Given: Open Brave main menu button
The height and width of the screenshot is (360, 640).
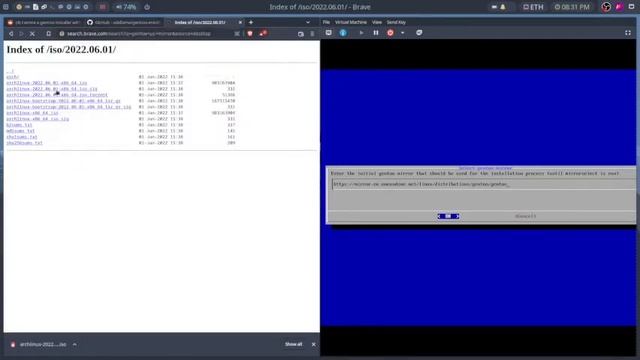Looking at the screenshot, I should tap(312, 34).
